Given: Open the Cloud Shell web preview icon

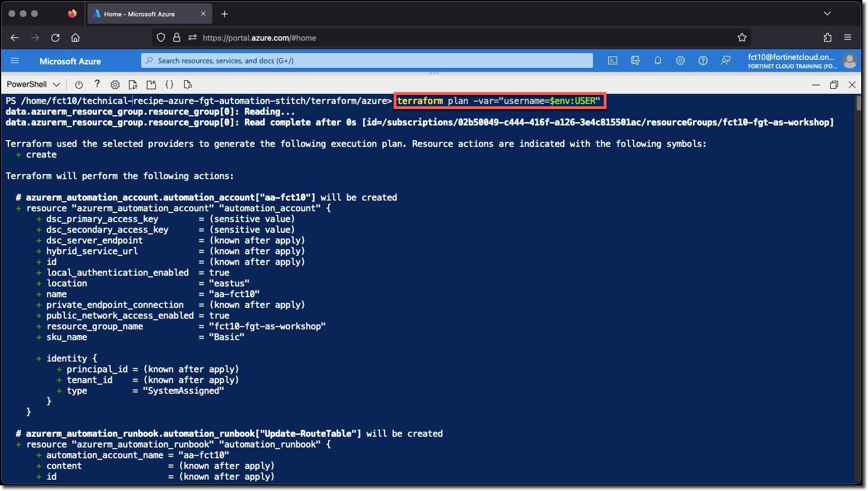Looking at the screenshot, I should pyautogui.click(x=187, y=85).
